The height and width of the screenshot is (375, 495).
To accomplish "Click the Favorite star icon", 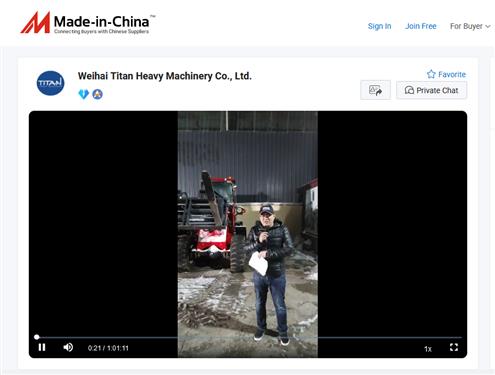I will click(x=431, y=74).
